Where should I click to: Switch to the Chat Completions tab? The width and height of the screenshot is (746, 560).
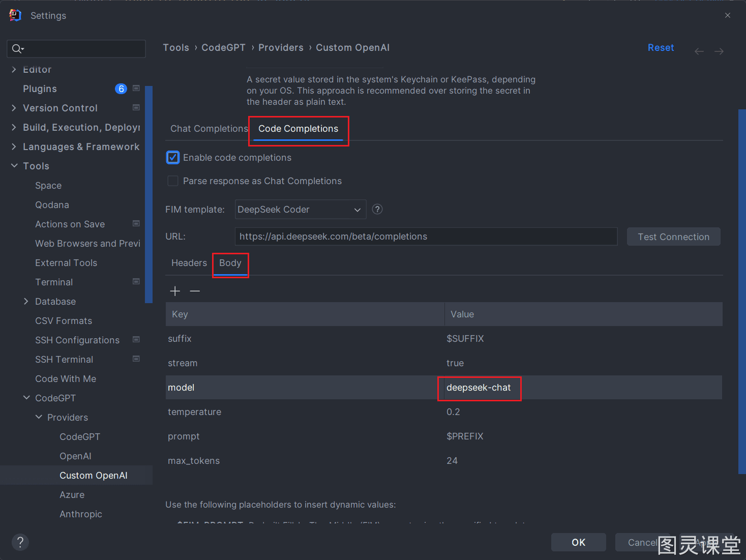click(x=209, y=129)
